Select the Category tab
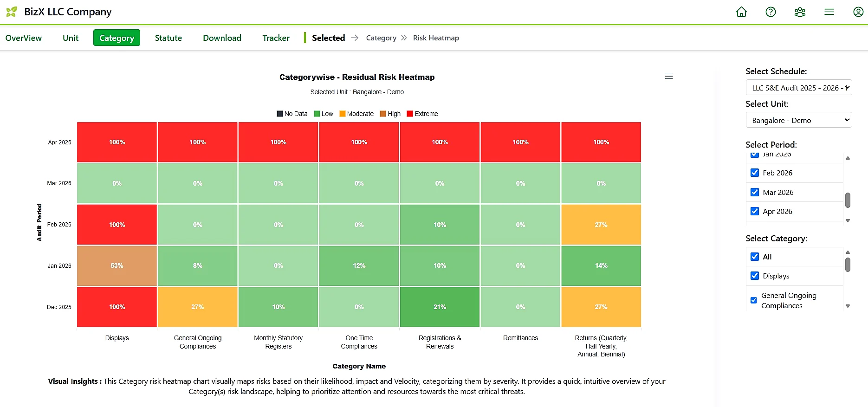Screen dimensions: 868x407 117,38
